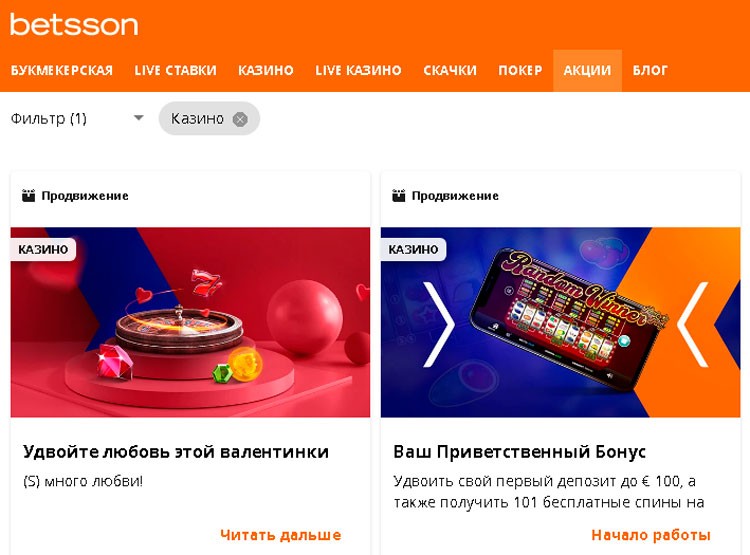Viewport: 750px width, 555px height.
Task: Open the Скачки section
Action: pos(450,70)
